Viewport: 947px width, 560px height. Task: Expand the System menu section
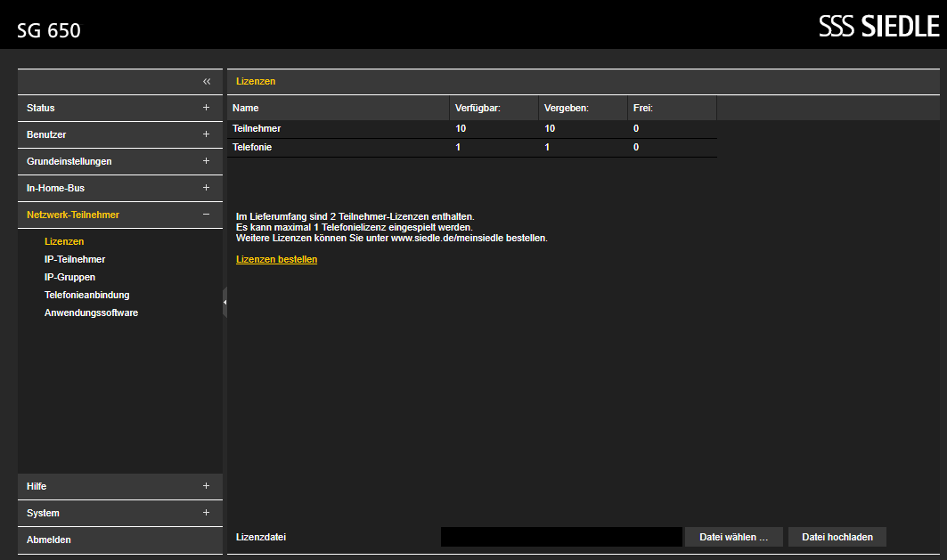pos(120,513)
